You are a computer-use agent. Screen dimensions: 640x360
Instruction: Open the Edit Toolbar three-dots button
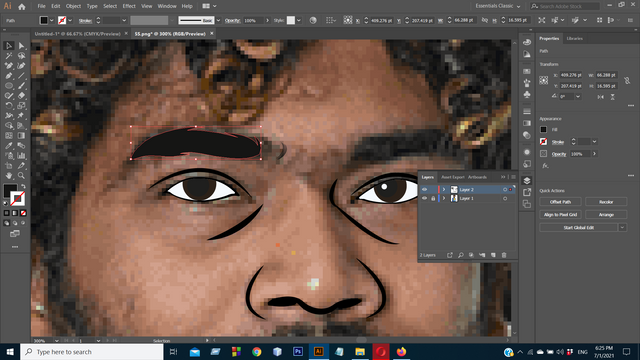pyautogui.click(x=15, y=247)
